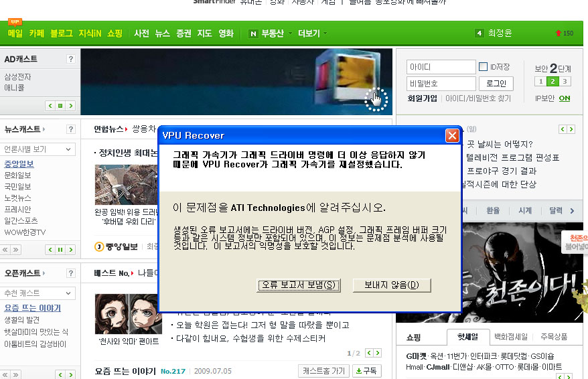Image resolution: width=588 pixels, height=379 pixels.
Task: Open the G마켓 shopping link
Action: click(417, 356)
